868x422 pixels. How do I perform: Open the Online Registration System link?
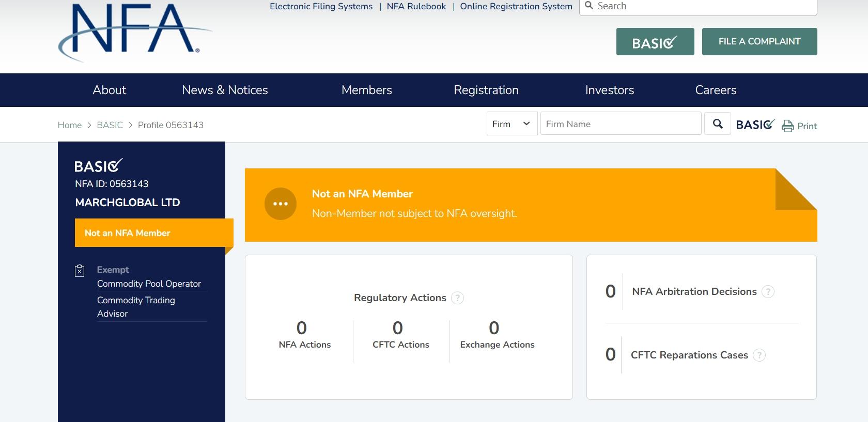coord(516,6)
